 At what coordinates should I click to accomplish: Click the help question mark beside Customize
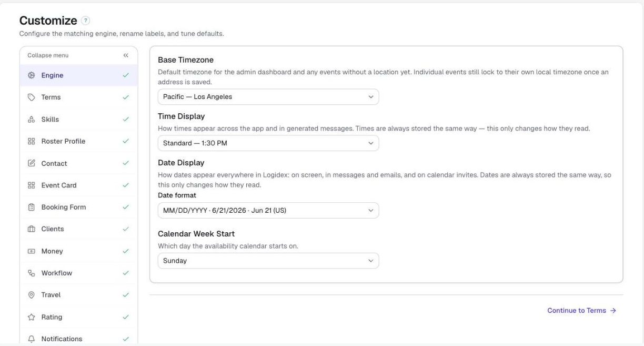[86, 21]
